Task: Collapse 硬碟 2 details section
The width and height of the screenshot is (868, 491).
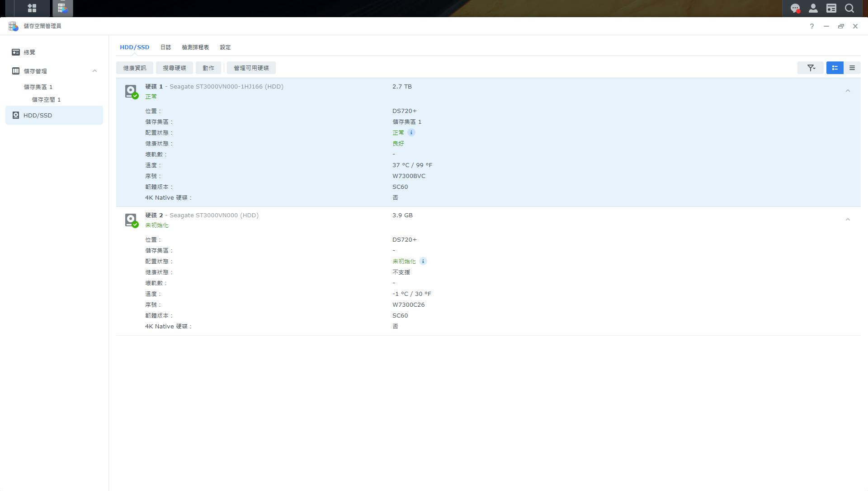Action: click(848, 220)
